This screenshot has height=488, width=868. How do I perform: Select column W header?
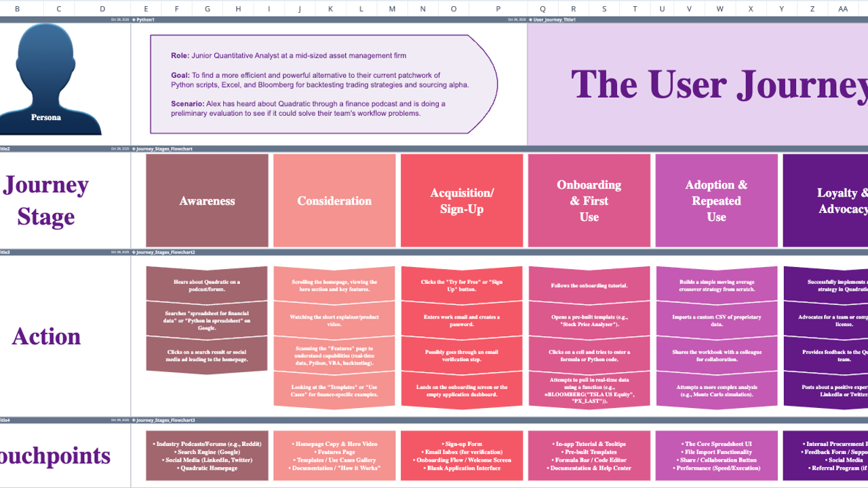[x=720, y=9]
